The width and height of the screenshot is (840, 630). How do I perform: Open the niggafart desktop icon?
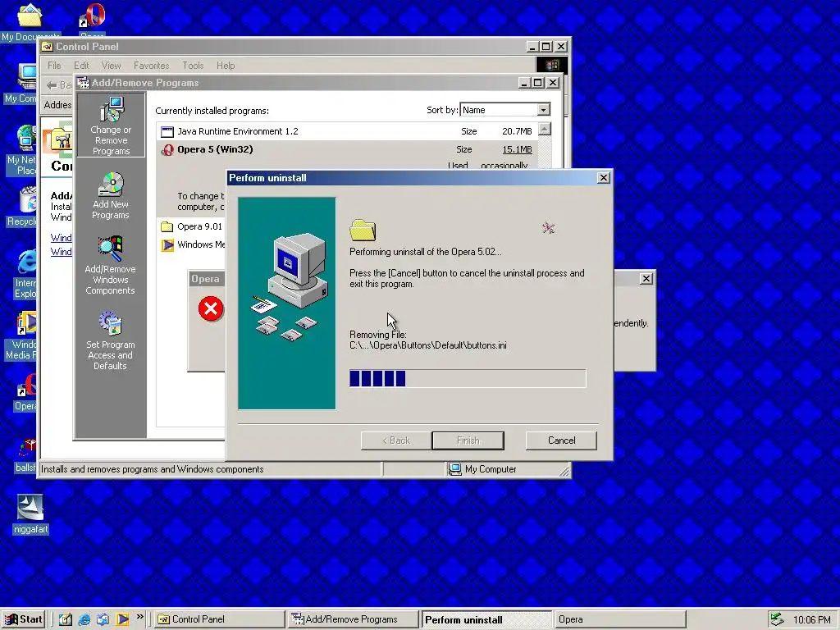[x=30, y=514]
